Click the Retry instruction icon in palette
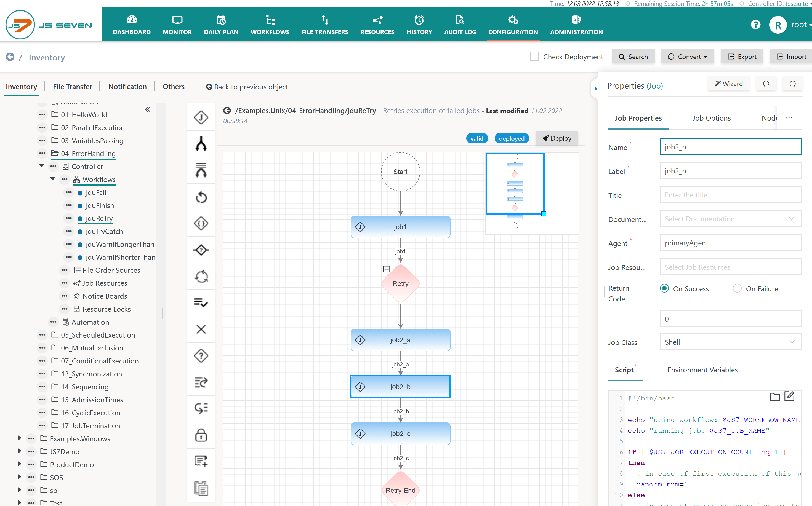The width and height of the screenshot is (812, 506). [x=201, y=197]
